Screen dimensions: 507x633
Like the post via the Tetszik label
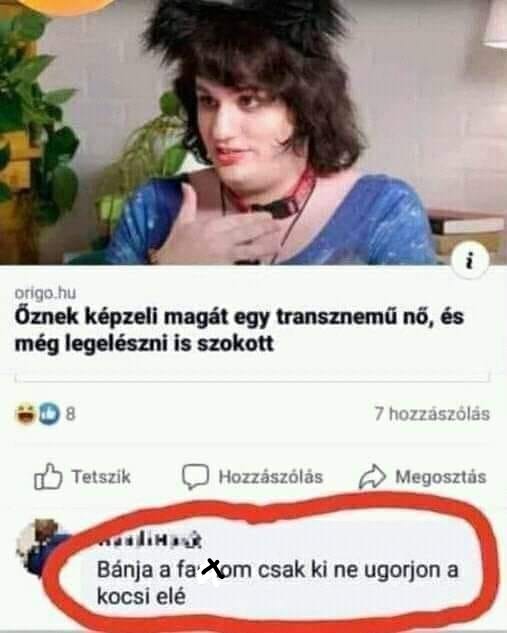[101, 477]
